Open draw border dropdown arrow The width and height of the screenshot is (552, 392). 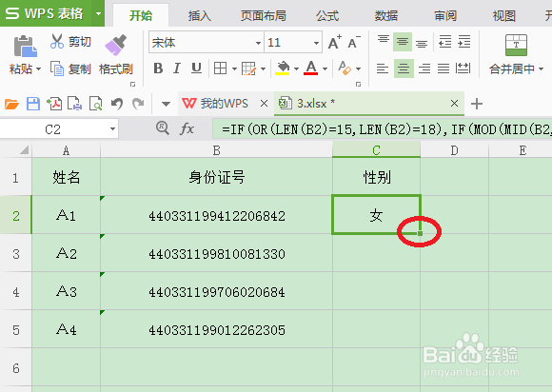point(263,69)
